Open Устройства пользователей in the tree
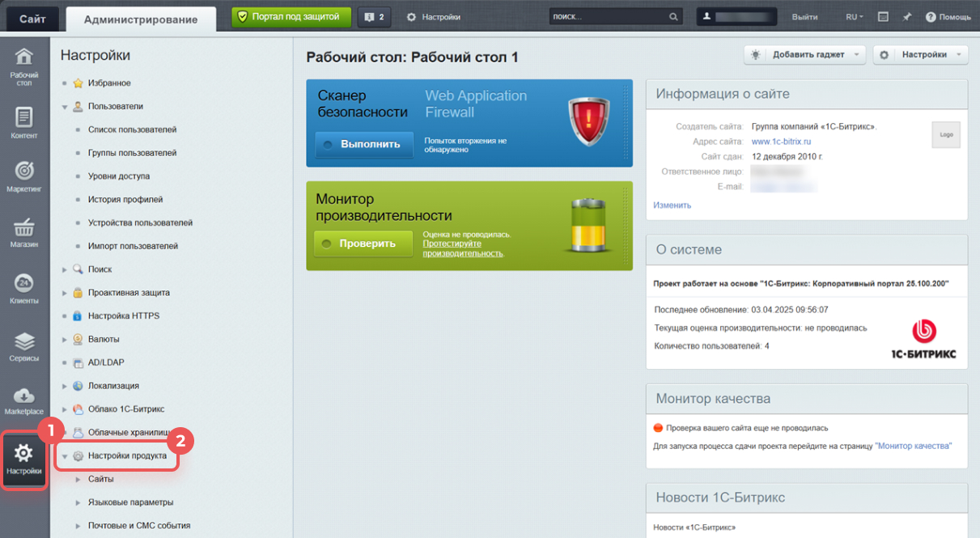The image size is (980, 538). click(x=140, y=222)
